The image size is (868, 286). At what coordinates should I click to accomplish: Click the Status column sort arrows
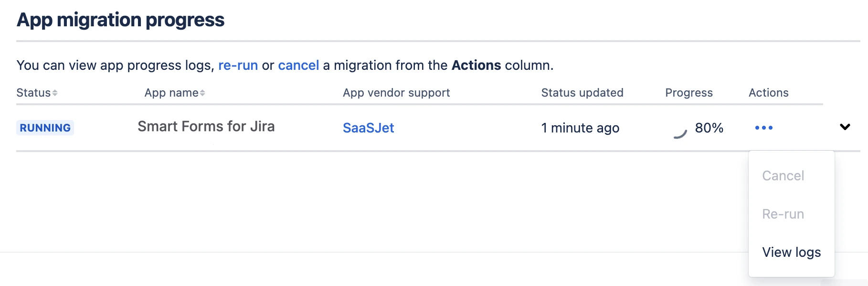(55, 93)
